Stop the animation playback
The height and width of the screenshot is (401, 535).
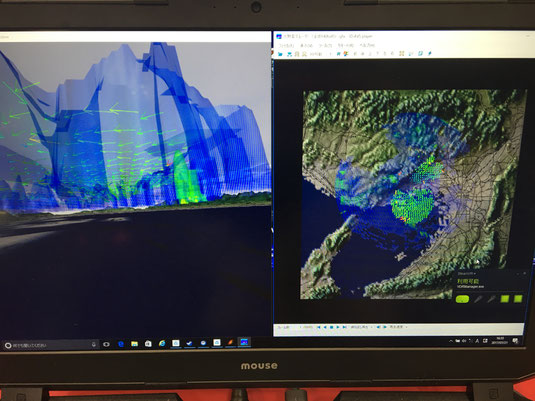(331, 327)
